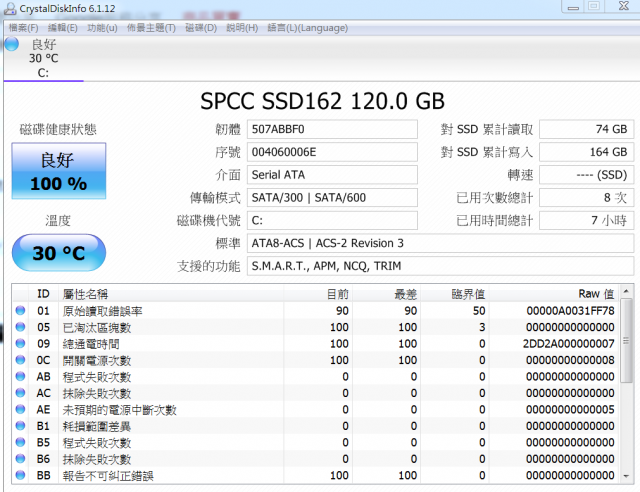Viewport: 640px width, 492px height.
Task: Click the 屬性名稱 column header
Action: (171, 294)
